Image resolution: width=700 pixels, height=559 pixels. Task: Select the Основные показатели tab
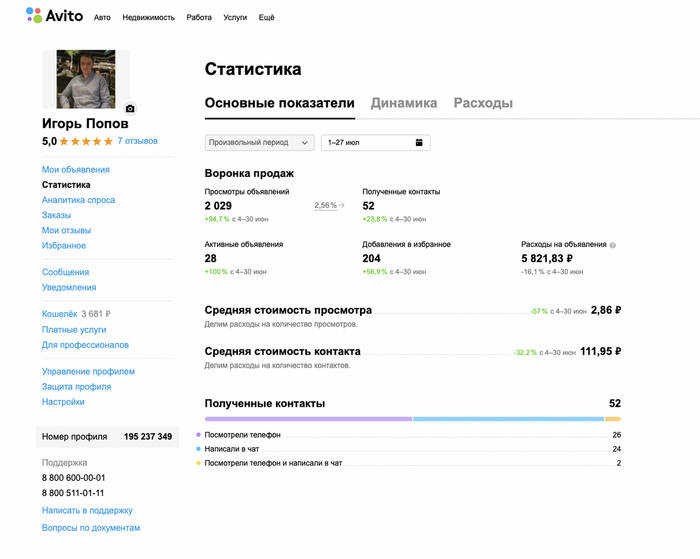pos(279,103)
